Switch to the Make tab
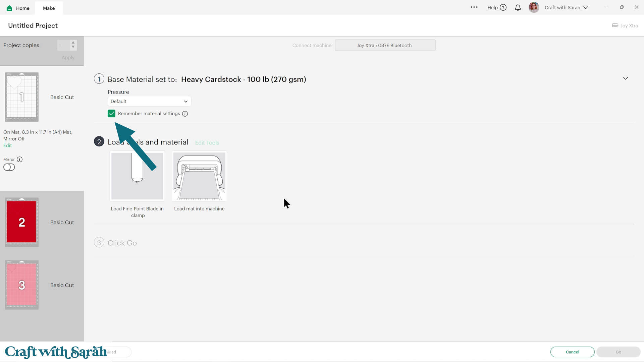The width and height of the screenshot is (644, 362). click(x=49, y=8)
